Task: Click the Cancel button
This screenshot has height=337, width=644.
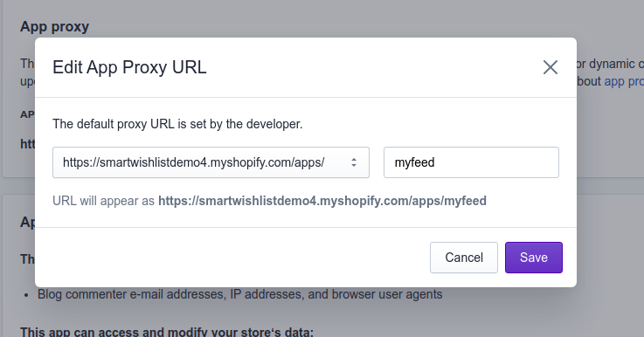Action: pos(464,258)
